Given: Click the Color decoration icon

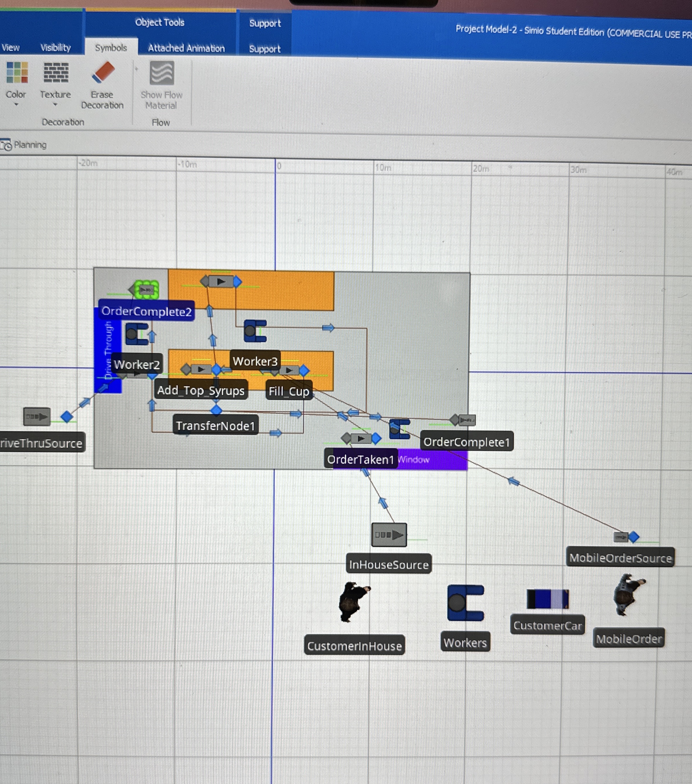Looking at the screenshot, I should (17, 73).
